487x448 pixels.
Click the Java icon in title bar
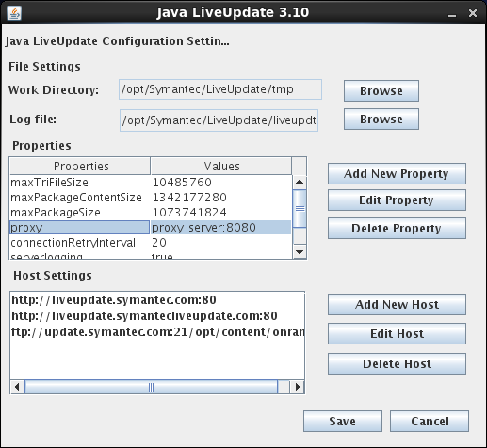pyautogui.click(x=14, y=13)
